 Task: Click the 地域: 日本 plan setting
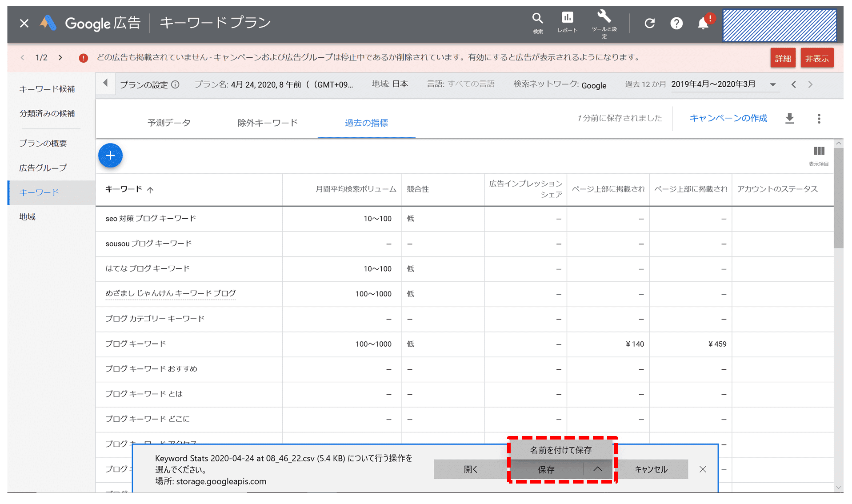(x=390, y=84)
